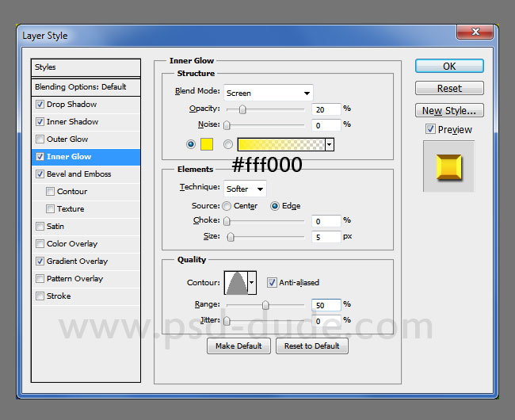Choose Edge as glow source

(x=275, y=206)
